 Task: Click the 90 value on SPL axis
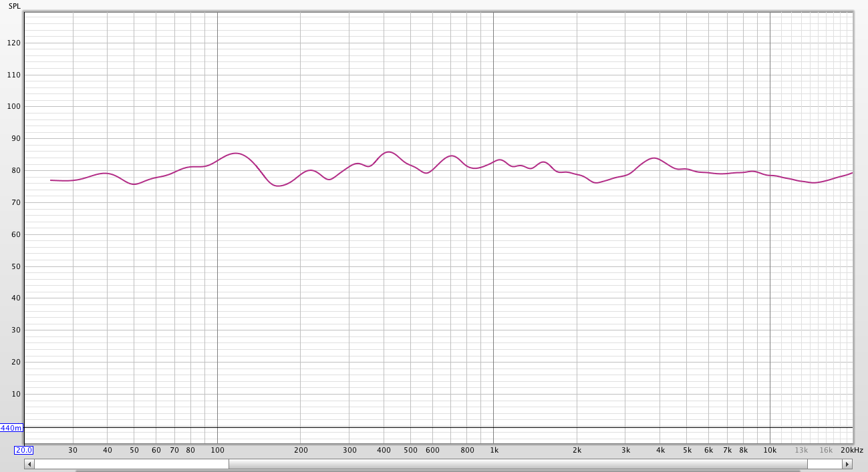[x=16, y=139]
